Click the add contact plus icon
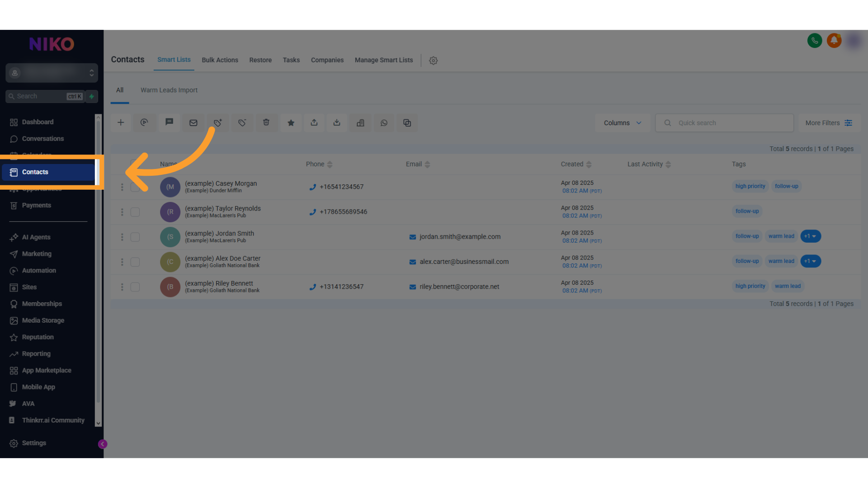Viewport: 868px width, 488px height. (x=121, y=122)
